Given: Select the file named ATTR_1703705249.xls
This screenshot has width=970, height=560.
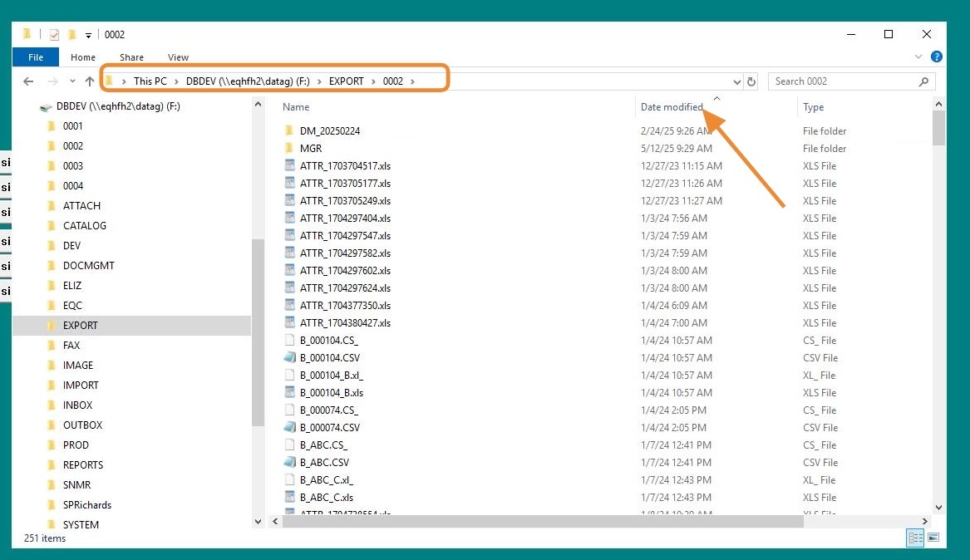Looking at the screenshot, I should [345, 201].
